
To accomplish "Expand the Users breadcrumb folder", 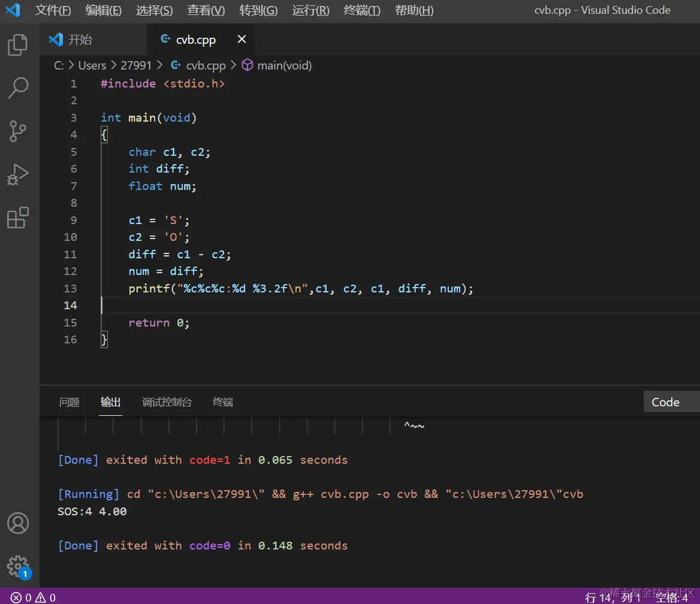I will 92,65.
